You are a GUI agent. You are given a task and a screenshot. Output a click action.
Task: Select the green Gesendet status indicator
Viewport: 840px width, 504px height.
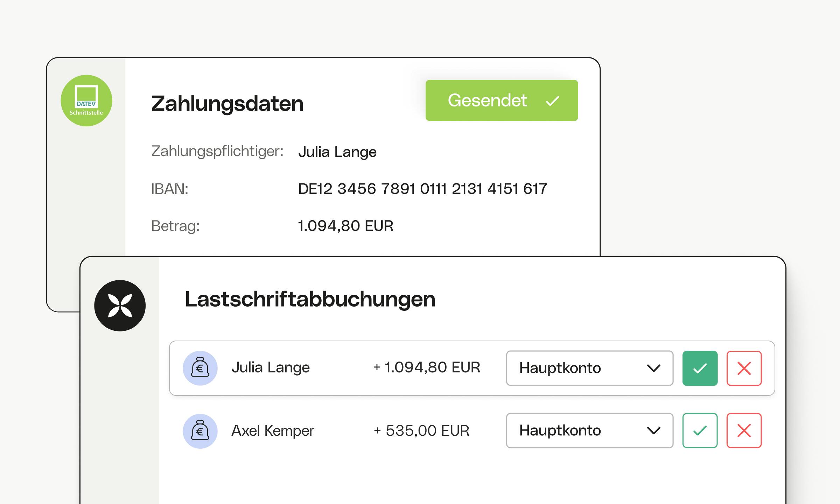(501, 100)
